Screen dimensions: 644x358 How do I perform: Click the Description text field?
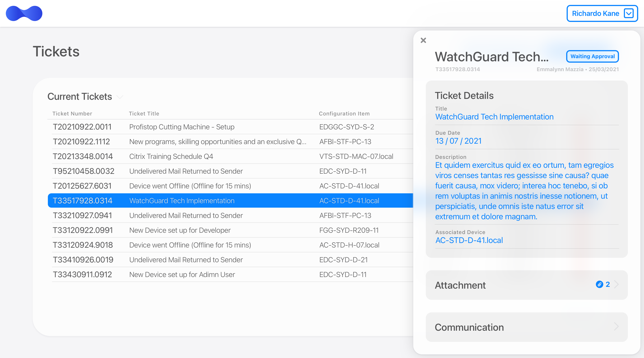[x=525, y=191]
